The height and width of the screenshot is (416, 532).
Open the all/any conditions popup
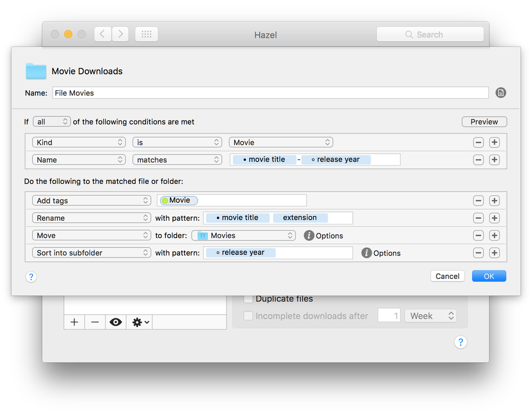51,122
